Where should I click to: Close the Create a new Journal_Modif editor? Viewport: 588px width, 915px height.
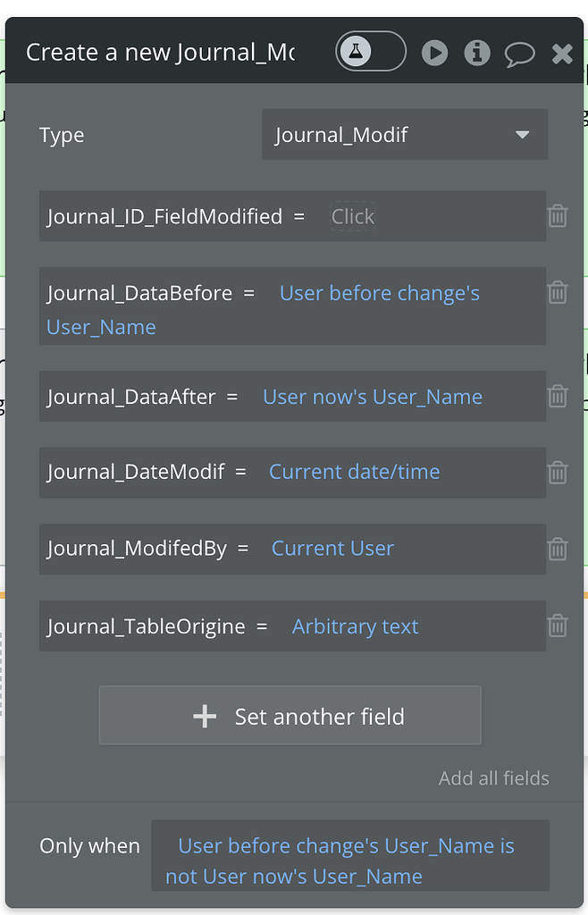point(561,52)
